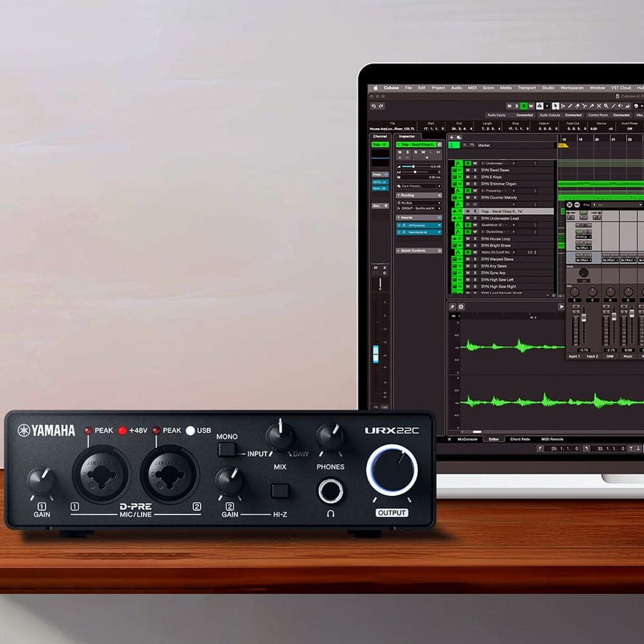
Task: Select the Line tool in toolbar
Action: click(x=614, y=106)
